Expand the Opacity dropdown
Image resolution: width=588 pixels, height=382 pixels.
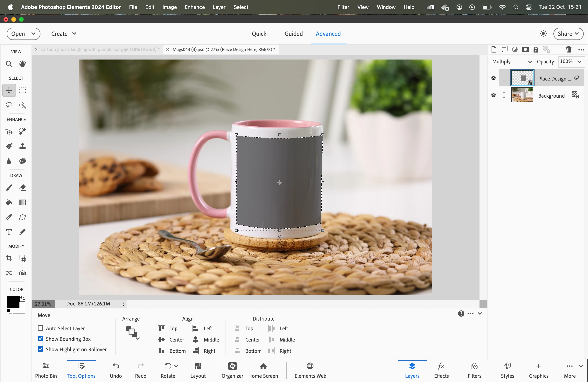coord(579,61)
